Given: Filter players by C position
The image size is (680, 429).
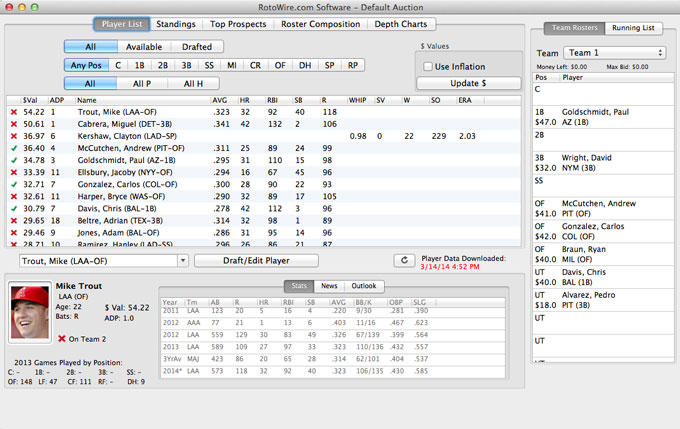Looking at the screenshot, I should (x=118, y=65).
